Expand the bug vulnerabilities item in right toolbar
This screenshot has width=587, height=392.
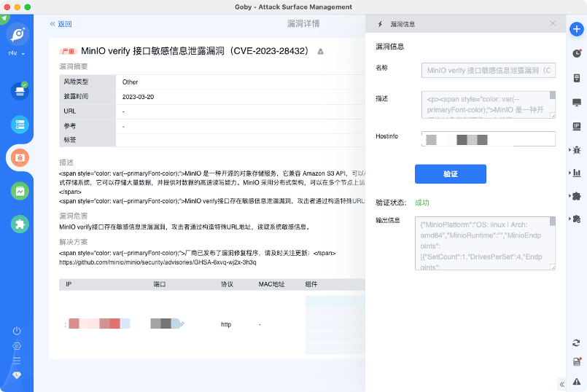coord(575,150)
